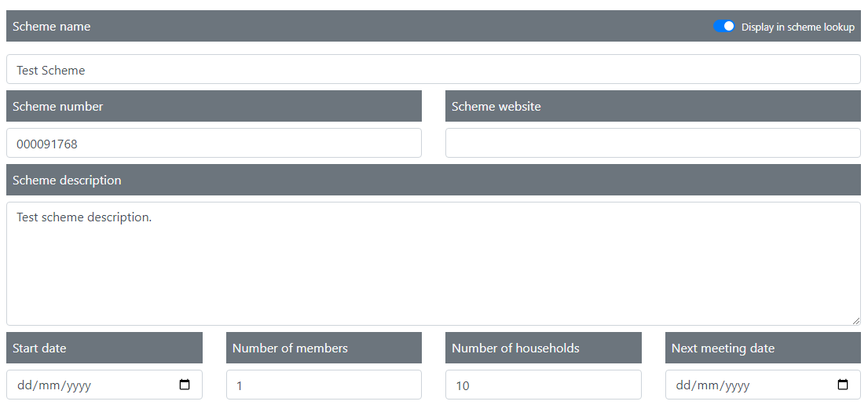The width and height of the screenshot is (868, 405).
Task: Click the Start date dd/mm/yyyy text
Action: point(55,385)
